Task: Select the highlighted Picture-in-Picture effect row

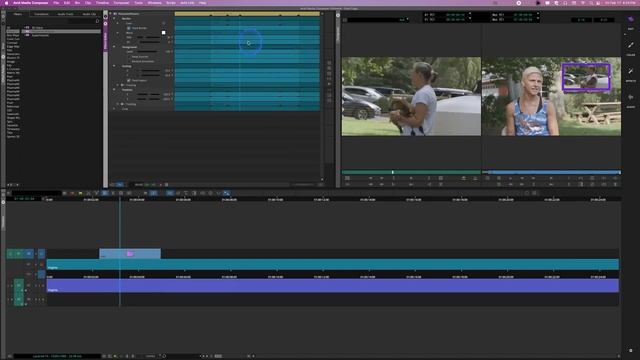Action: click(61, 31)
